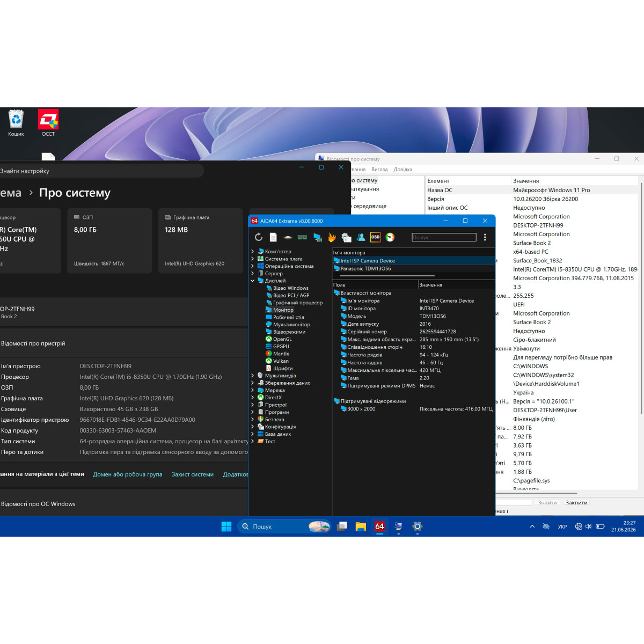This screenshot has width=644, height=644.
Task: Select База даних in AIDA64 tree
Action: [x=274, y=434]
